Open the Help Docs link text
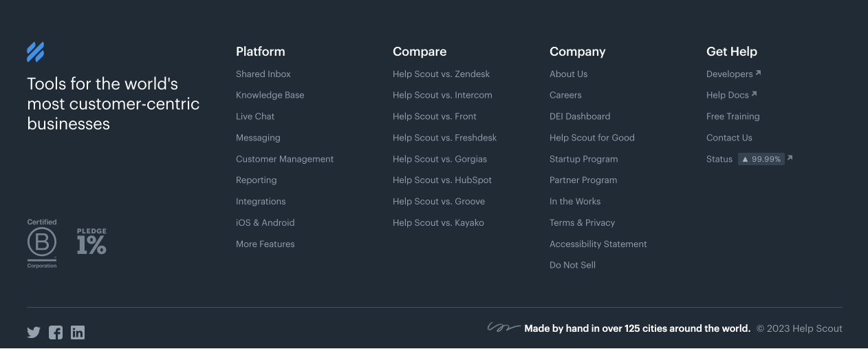Viewport: 868px width, 349px height. [x=727, y=95]
